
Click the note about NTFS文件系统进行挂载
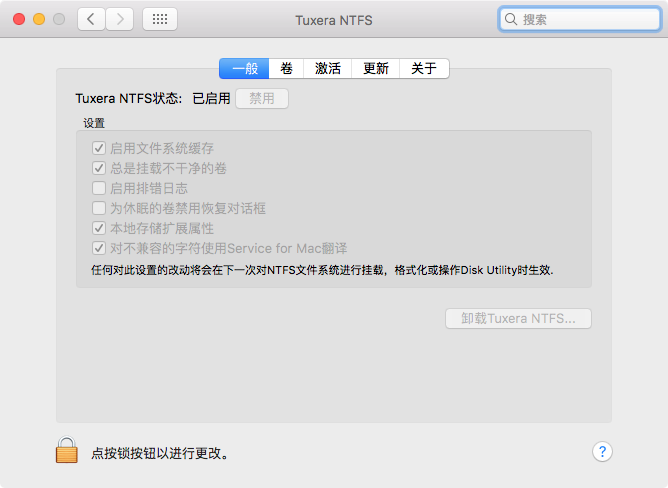(322, 270)
